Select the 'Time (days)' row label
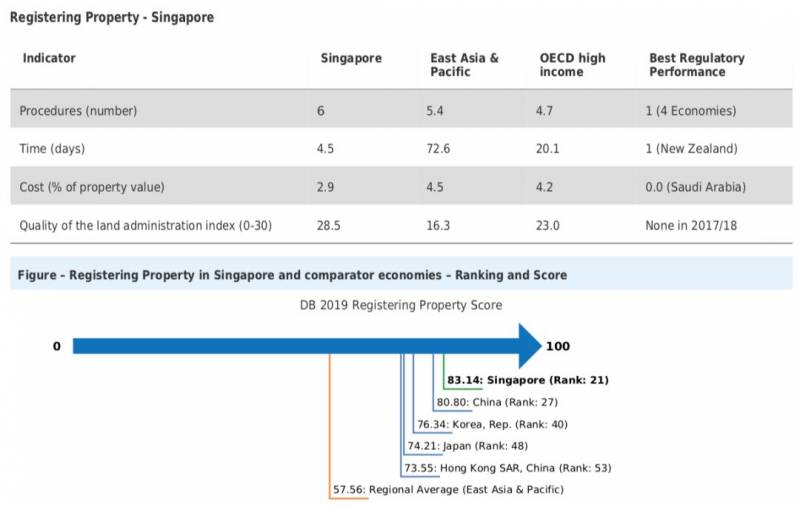The width and height of the screenshot is (800, 507). 52,149
